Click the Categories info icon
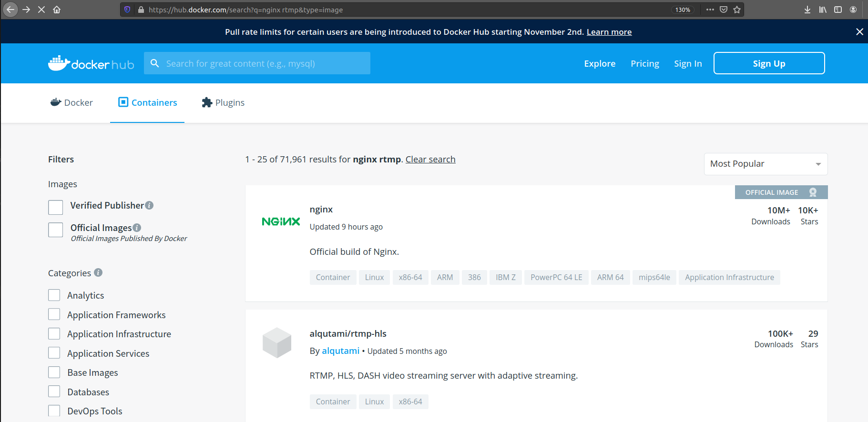This screenshot has height=422, width=868. pyautogui.click(x=98, y=272)
